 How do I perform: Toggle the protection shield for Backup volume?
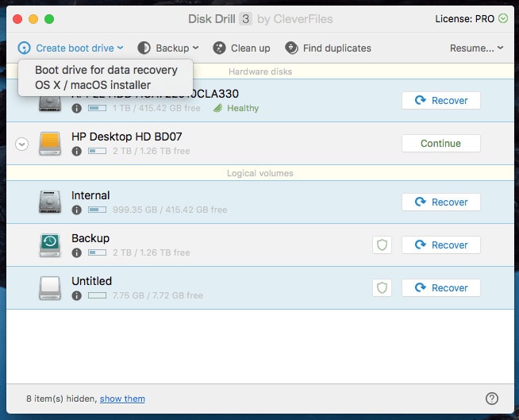(382, 245)
